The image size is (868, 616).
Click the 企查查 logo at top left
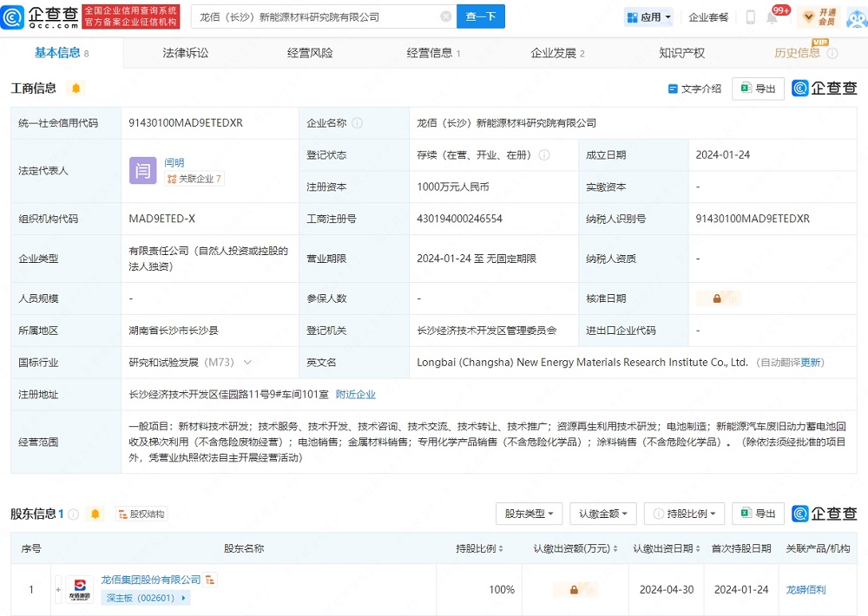pyautogui.click(x=39, y=16)
